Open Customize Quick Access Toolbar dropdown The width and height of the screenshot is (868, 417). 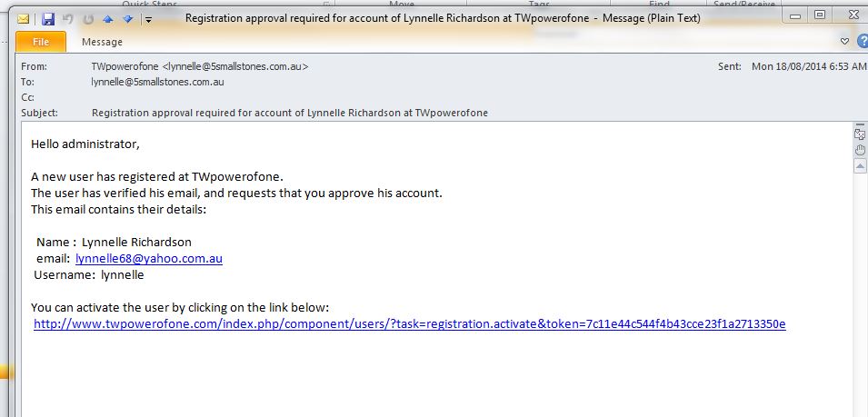coord(148,20)
